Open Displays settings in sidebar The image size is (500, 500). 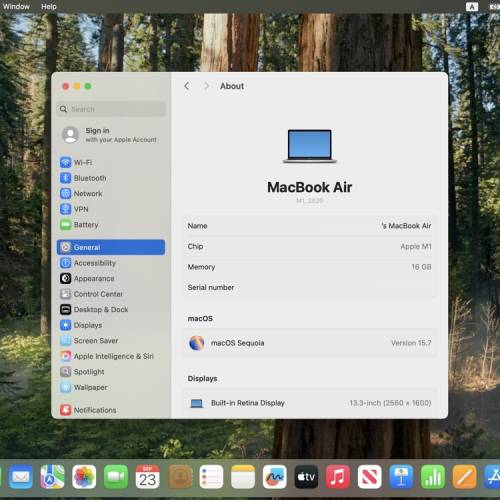[111, 325]
